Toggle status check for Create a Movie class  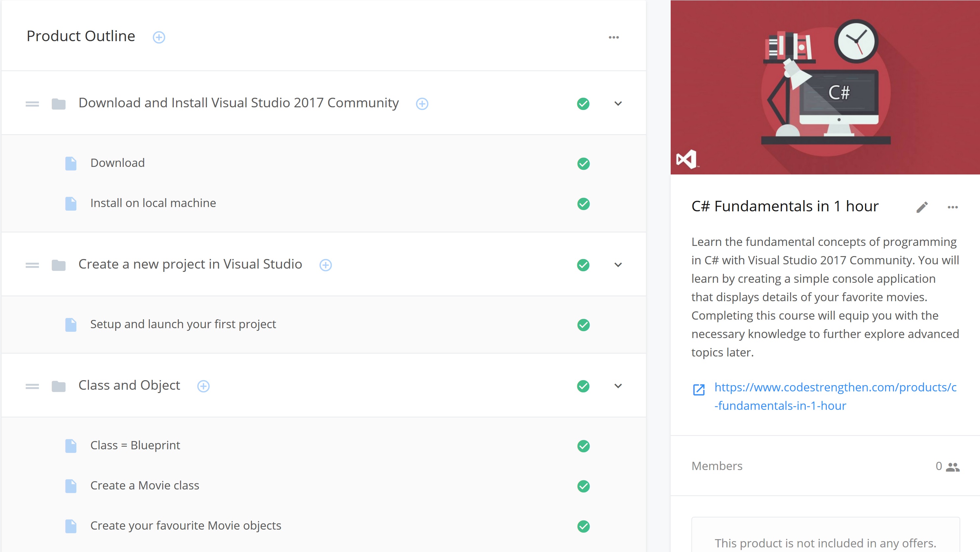pos(583,486)
